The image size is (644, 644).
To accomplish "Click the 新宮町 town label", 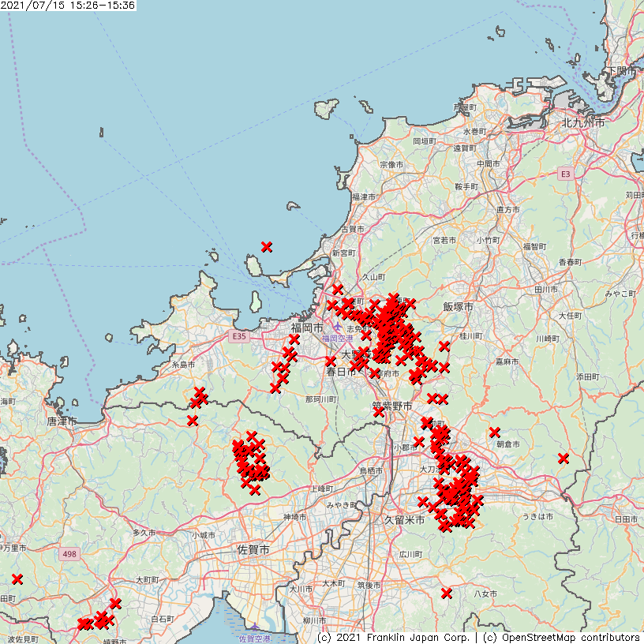I will click(x=344, y=253).
